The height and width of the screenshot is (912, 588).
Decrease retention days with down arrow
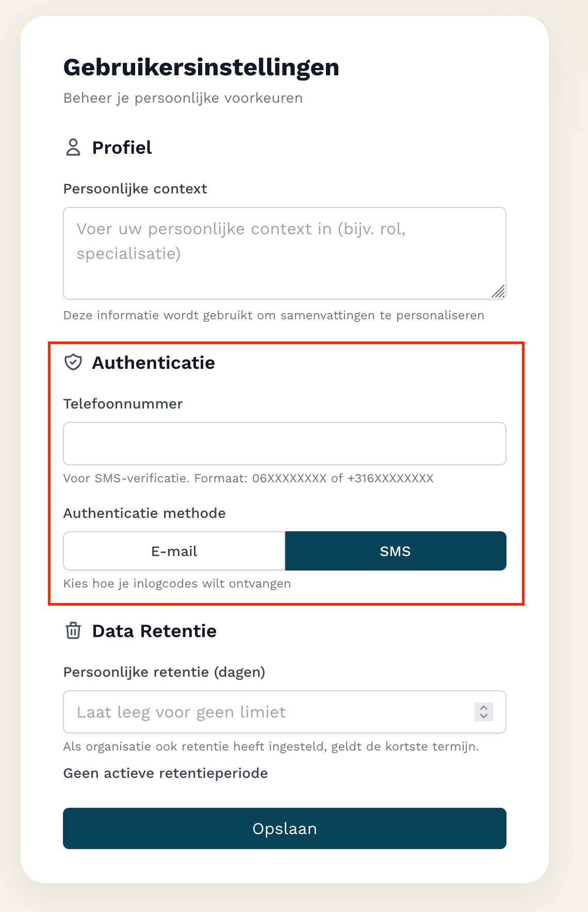484,716
